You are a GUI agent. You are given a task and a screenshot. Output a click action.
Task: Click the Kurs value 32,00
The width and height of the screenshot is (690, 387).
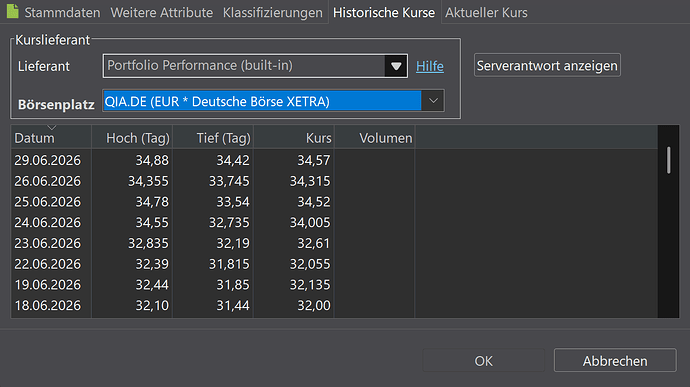314,305
